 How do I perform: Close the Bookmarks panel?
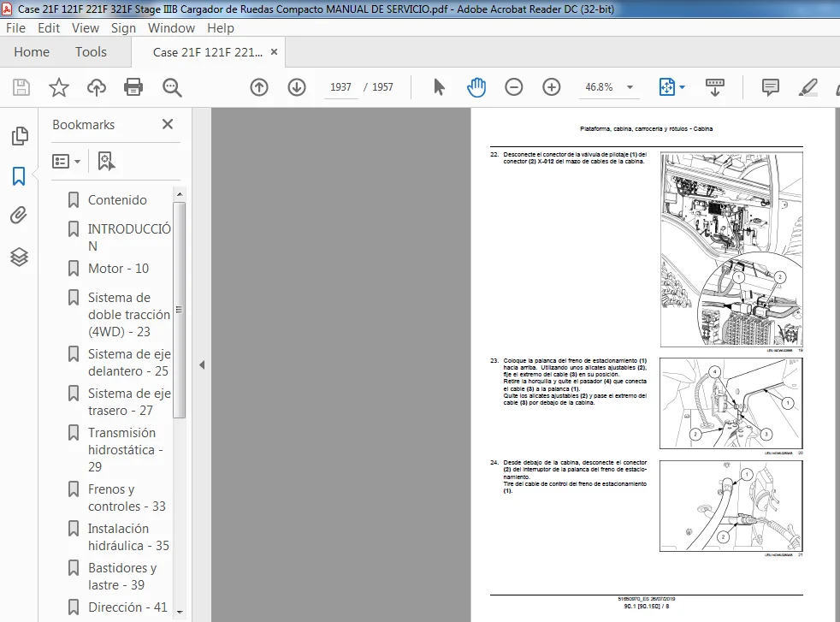coord(168,124)
